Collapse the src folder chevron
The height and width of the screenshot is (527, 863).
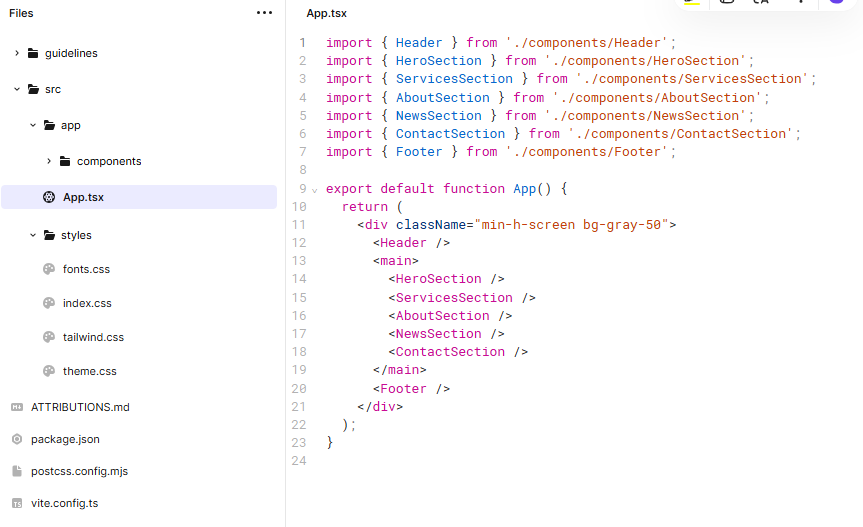17,89
